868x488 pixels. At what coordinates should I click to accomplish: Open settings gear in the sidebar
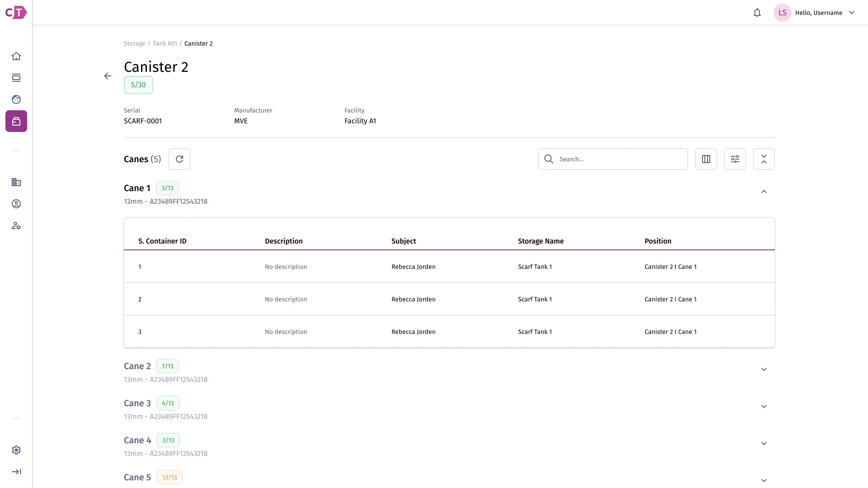pyautogui.click(x=16, y=450)
